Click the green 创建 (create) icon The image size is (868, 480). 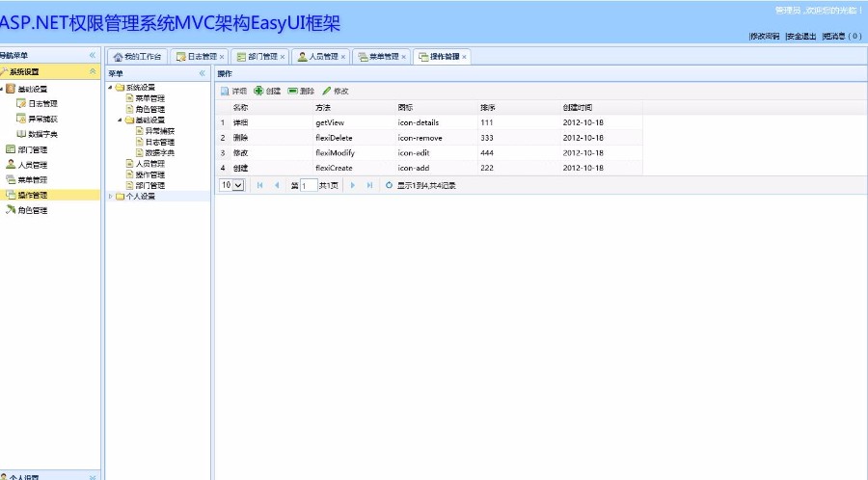[258, 91]
